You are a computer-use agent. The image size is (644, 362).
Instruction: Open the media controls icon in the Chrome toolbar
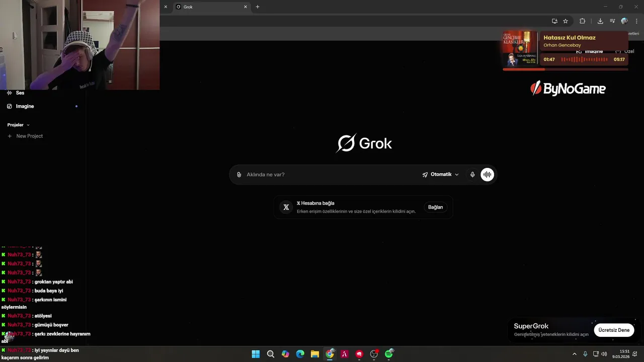[x=612, y=21]
